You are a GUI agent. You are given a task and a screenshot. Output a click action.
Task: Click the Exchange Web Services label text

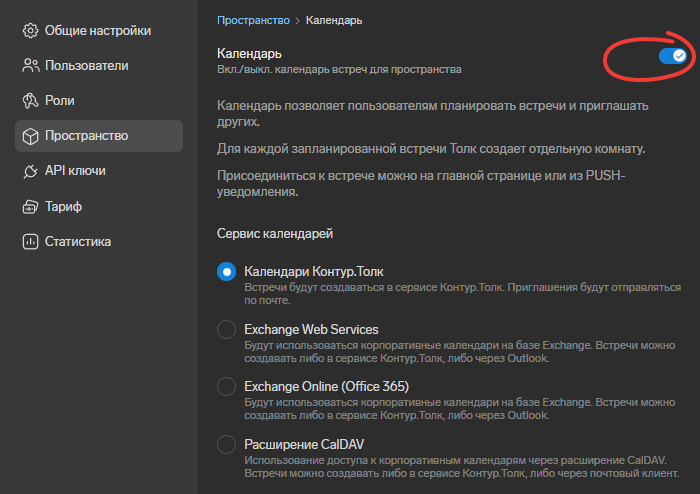[311, 329]
